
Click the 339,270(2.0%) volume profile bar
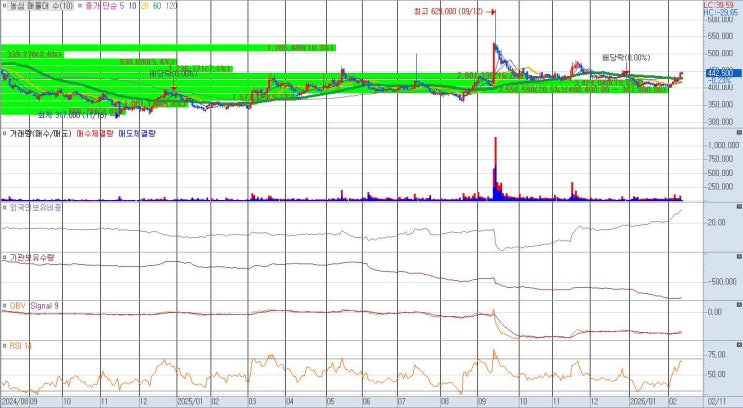[x=32, y=54]
